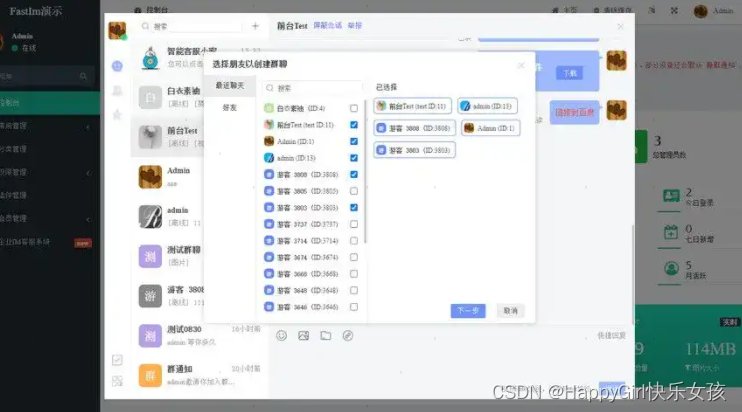Uncheck the admin (ID:13) checkbox
Viewport: 742px width, 412px height.
[x=353, y=158]
